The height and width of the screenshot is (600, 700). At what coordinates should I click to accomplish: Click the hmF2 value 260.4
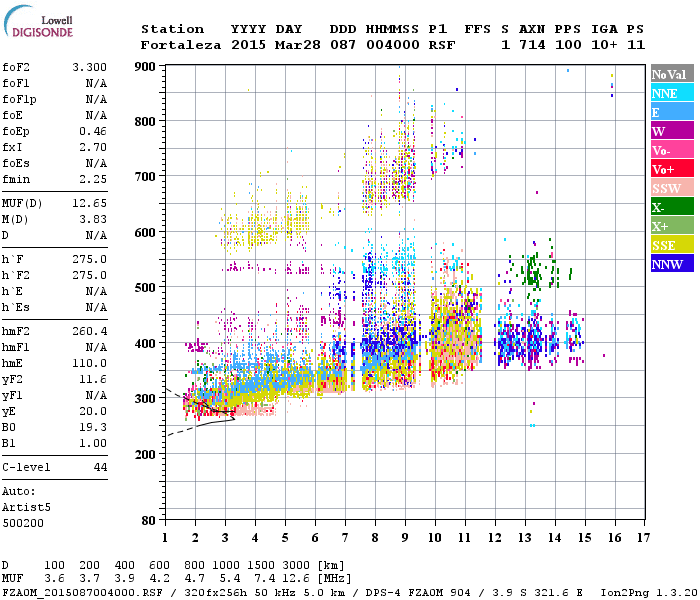pyautogui.click(x=89, y=331)
